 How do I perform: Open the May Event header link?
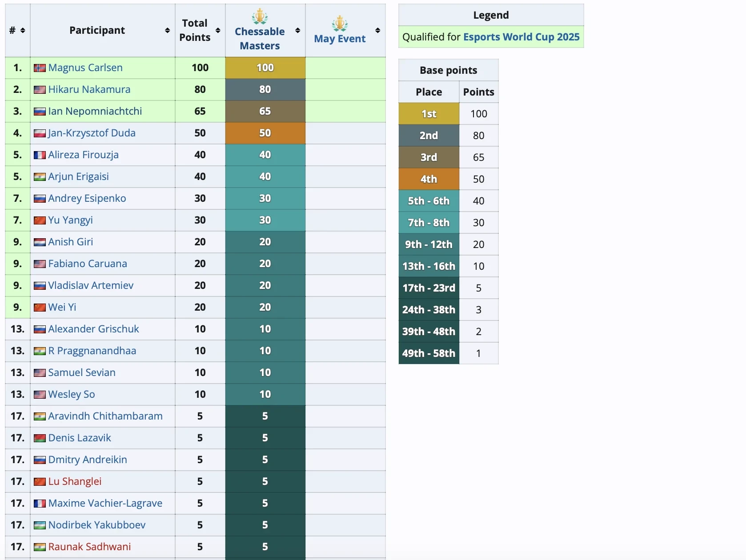coord(340,39)
